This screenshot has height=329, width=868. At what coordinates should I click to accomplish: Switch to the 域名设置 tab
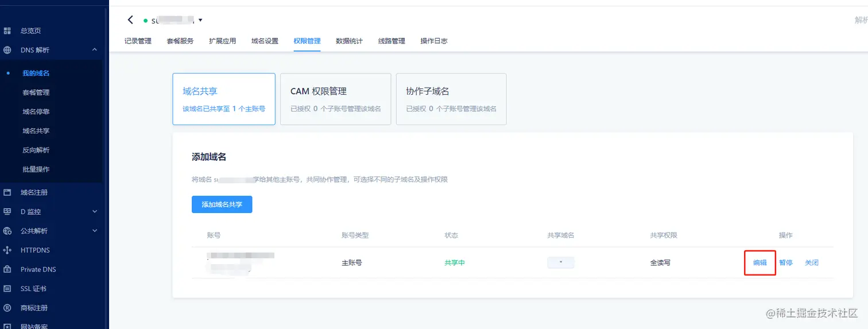pyautogui.click(x=265, y=41)
